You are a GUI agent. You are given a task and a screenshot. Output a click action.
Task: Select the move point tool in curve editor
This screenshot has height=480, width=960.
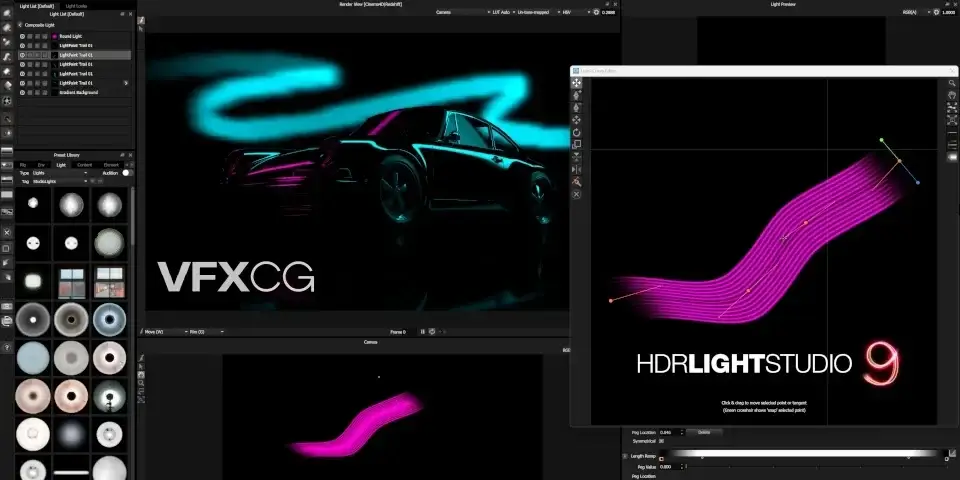[576, 82]
